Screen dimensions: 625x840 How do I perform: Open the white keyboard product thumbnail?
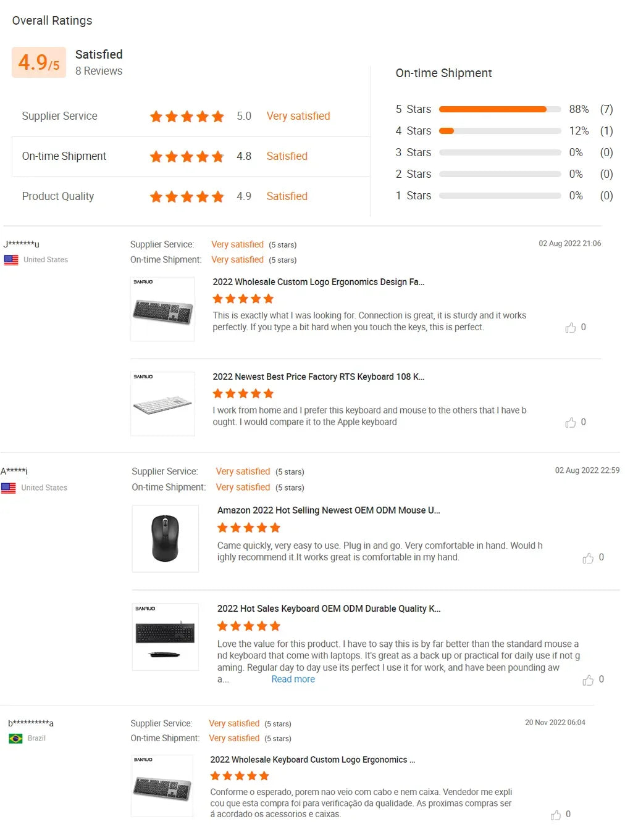click(162, 404)
